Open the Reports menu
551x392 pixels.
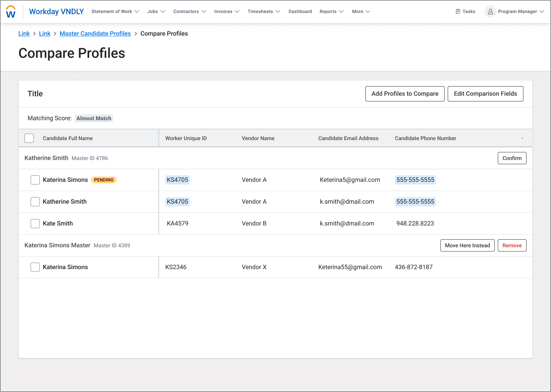331,11
